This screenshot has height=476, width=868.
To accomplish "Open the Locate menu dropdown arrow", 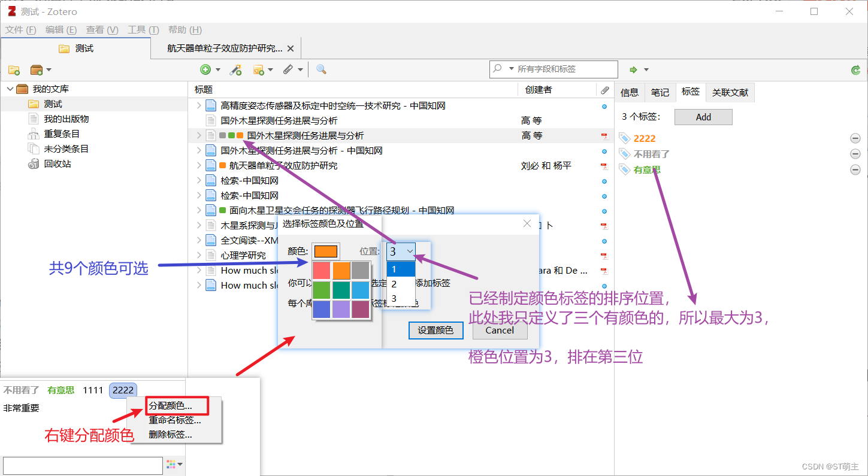I will point(646,70).
